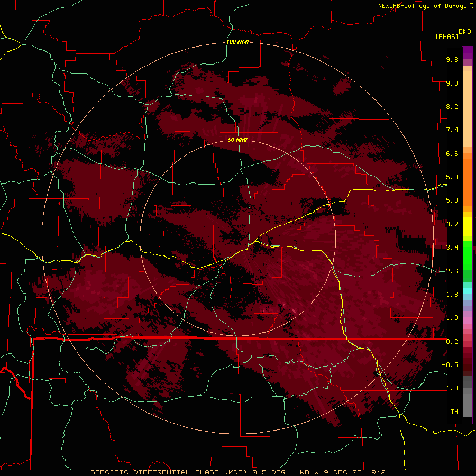The image size is (476, 476).
Task: Click the 9.0 value on color scale
Action: 452,83
